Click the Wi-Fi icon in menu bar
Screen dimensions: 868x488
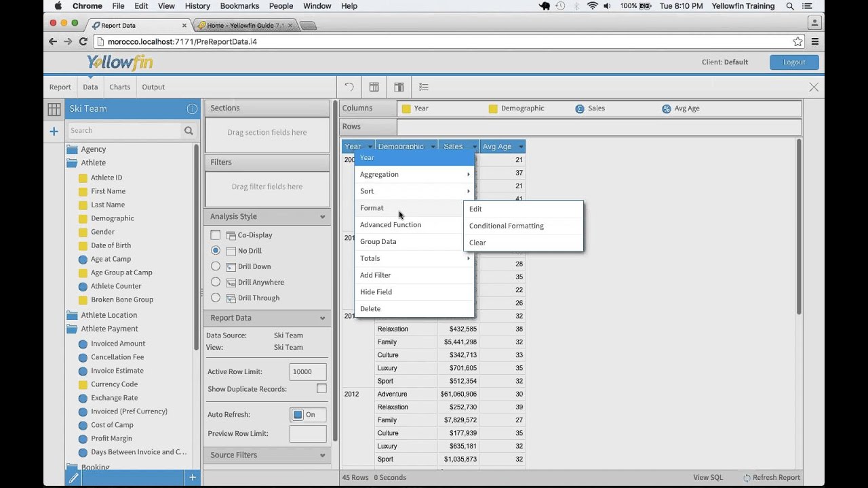pos(593,6)
